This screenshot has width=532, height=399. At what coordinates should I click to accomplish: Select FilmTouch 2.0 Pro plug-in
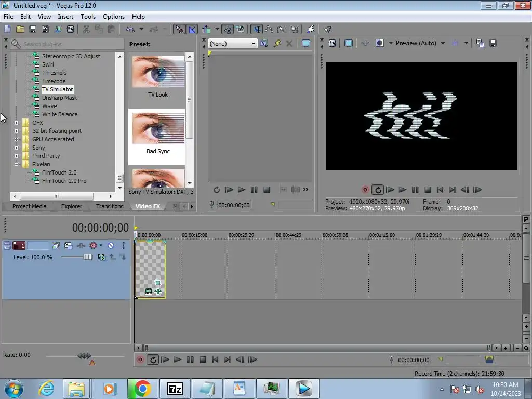click(x=64, y=181)
